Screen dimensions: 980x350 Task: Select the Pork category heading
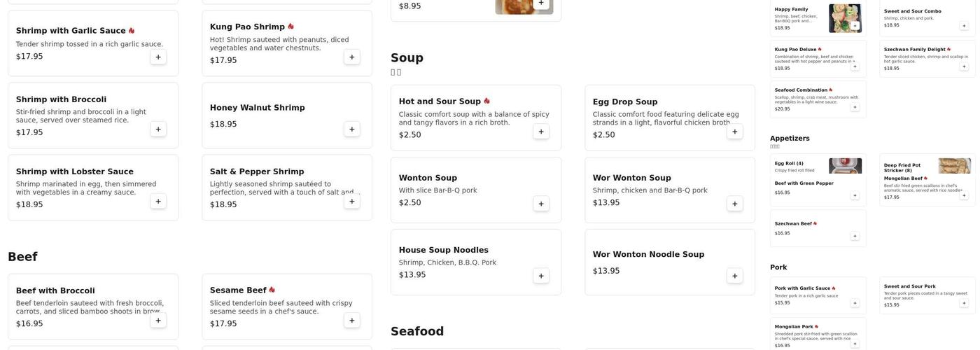pyautogui.click(x=778, y=267)
